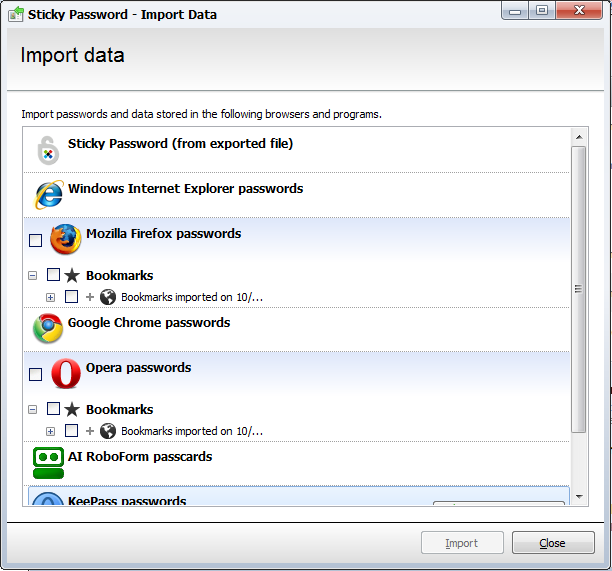The width and height of the screenshot is (612, 571).
Task: Enable the Opera 'Bookmarks imported on' checkbox
Action: click(71, 430)
